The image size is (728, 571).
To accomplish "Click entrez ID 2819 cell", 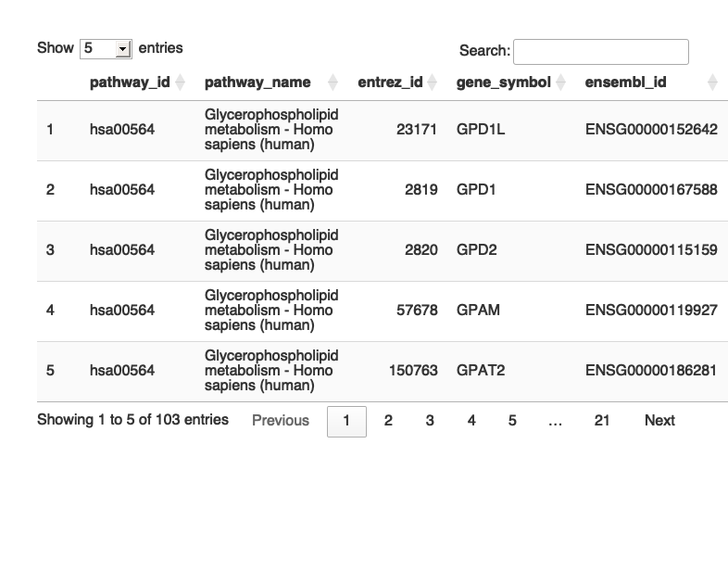I will (420, 190).
